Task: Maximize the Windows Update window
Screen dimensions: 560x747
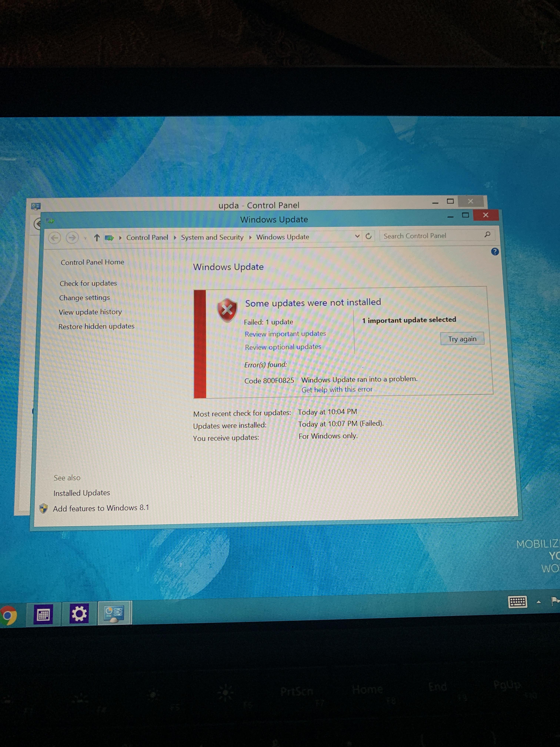Action: tap(466, 215)
